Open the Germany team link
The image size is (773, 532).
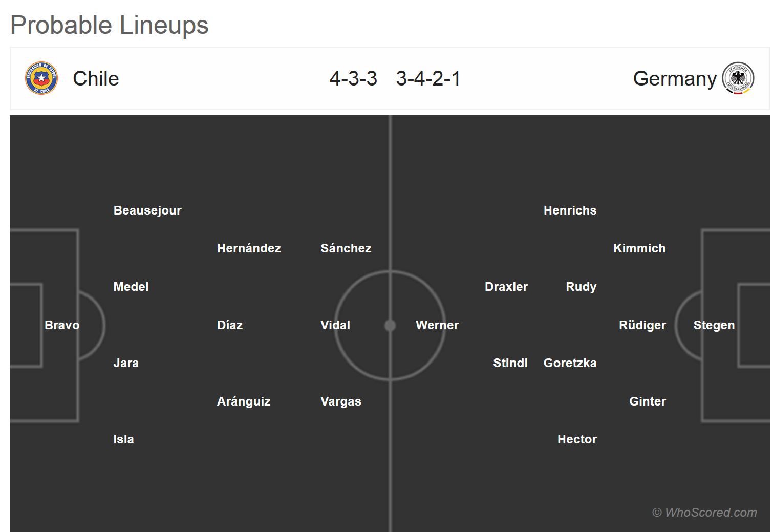(674, 78)
